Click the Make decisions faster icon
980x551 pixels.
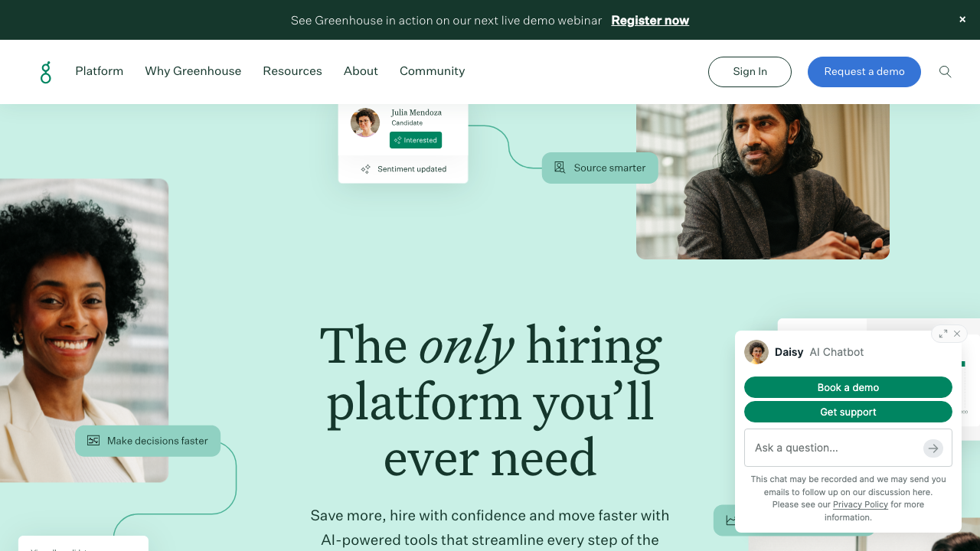click(x=93, y=441)
